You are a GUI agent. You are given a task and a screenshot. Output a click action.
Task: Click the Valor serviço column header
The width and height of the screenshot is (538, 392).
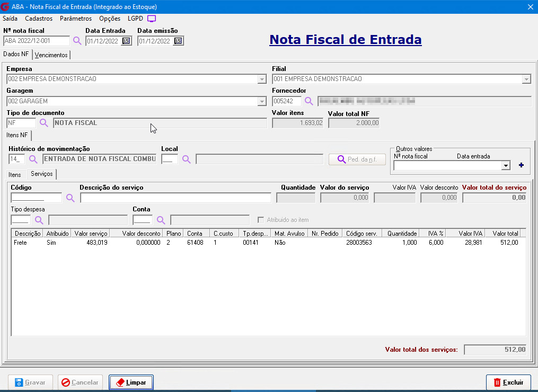91,234
